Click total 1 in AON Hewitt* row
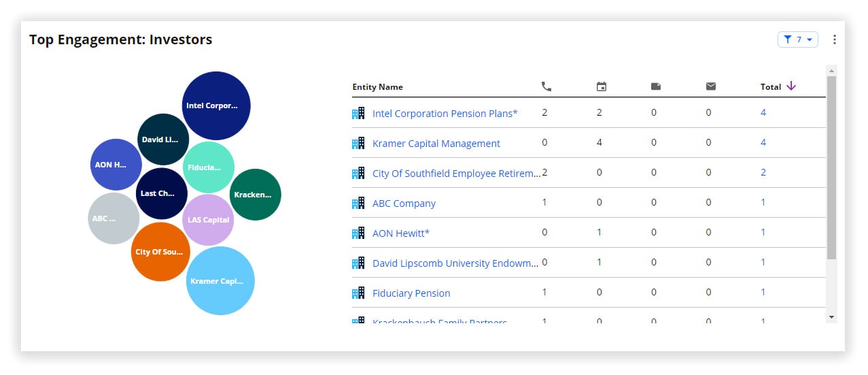868x375 pixels. pos(763,232)
